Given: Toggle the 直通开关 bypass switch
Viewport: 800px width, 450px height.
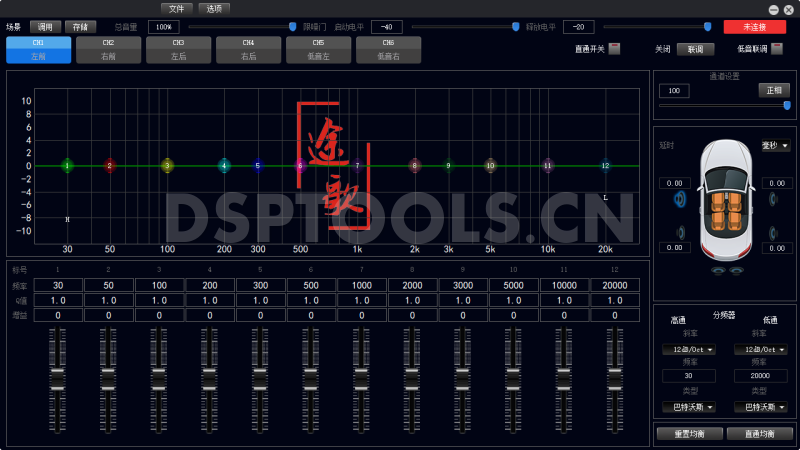Looking at the screenshot, I should click(614, 48).
